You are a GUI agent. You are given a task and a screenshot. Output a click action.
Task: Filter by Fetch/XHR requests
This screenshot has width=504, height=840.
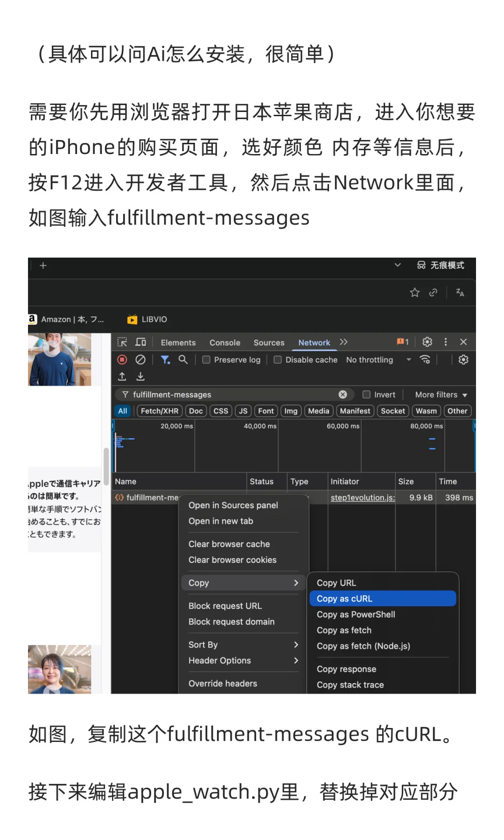(x=160, y=411)
